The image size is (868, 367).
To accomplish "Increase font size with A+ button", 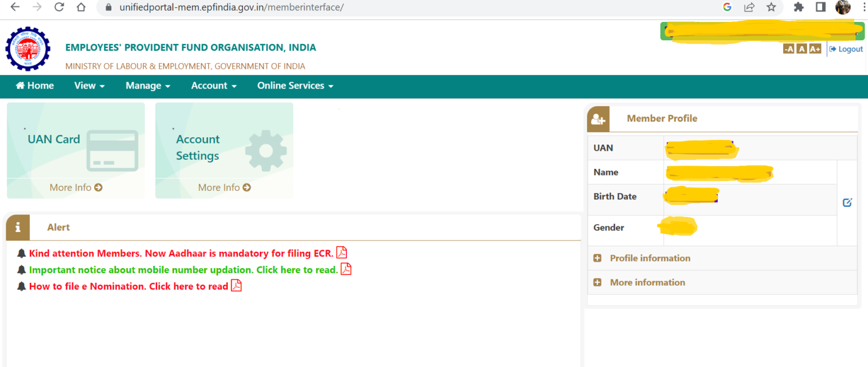I will point(814,49).
